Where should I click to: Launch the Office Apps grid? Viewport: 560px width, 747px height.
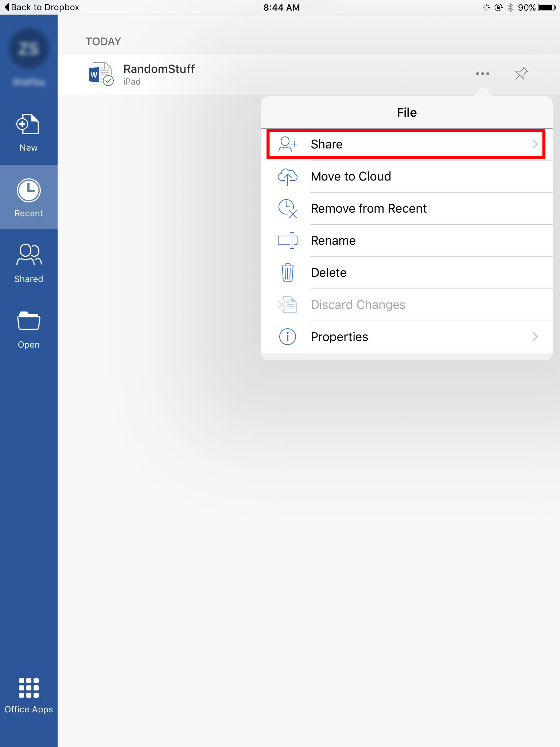point(28,688)
